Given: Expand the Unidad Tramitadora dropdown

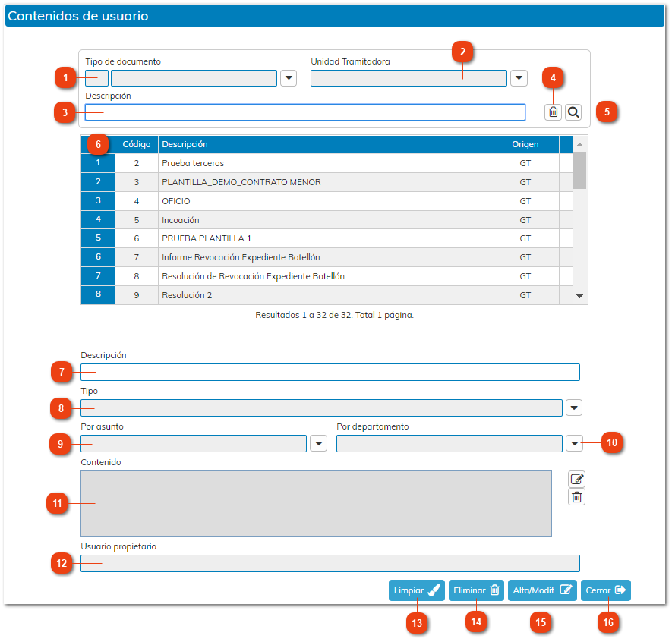Looking at the screenshot, I should (x=519, y=78).
